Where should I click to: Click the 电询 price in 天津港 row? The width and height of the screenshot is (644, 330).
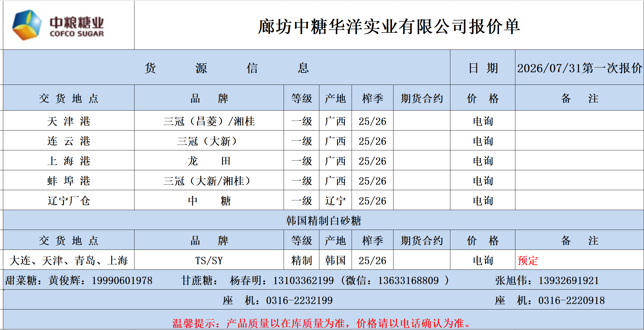click(483, 121)
